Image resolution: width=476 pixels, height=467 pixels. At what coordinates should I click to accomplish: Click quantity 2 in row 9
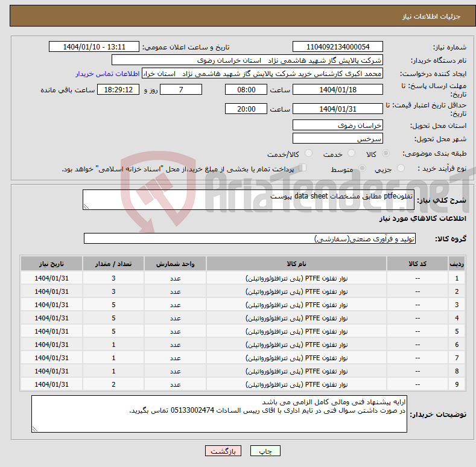(113, 384)
